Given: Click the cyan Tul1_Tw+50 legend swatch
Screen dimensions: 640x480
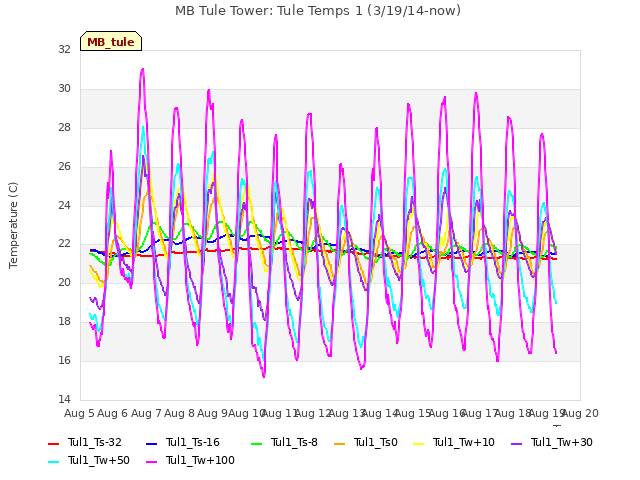Looking at the screenshot, I should point(53,462).
